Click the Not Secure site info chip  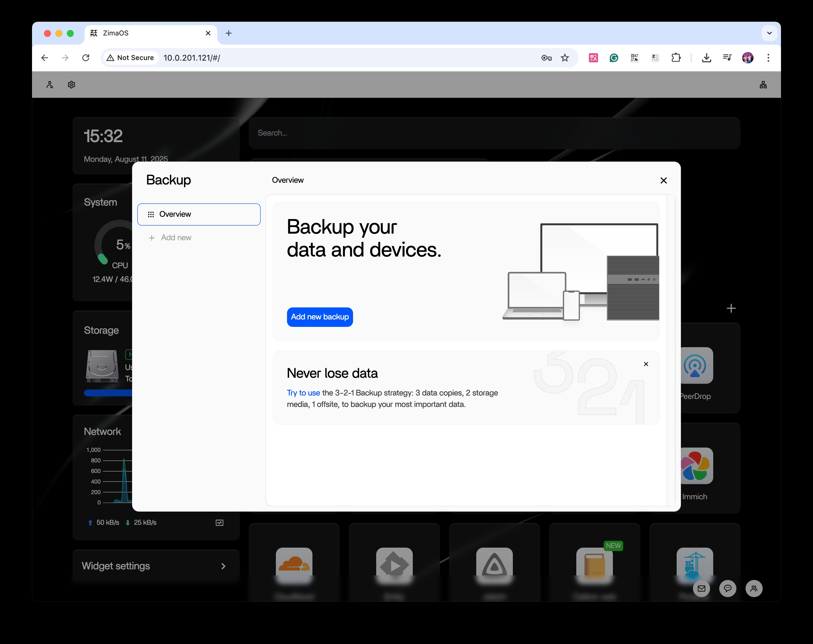pyautogui.click(x=130, y=58)
